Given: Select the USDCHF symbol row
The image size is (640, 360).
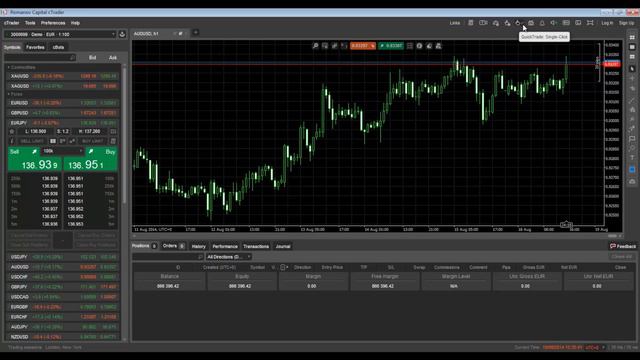Looking at the screenshot, I should (63, 277).
